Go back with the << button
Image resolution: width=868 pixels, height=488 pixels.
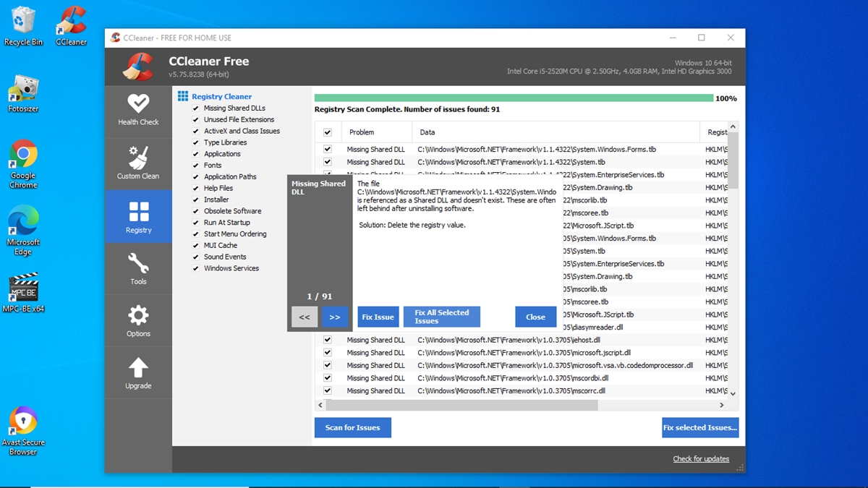tap(304, 317)
